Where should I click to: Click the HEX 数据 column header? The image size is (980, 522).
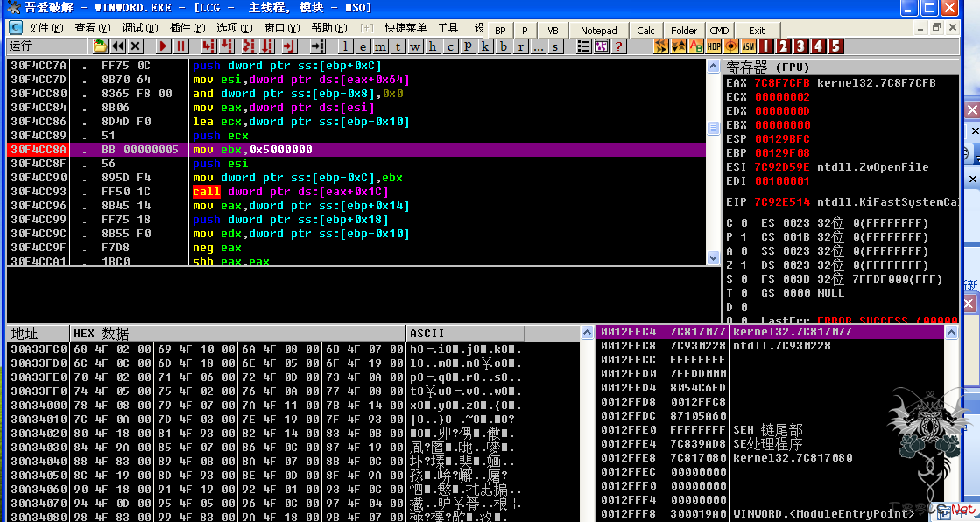(238, 333)
